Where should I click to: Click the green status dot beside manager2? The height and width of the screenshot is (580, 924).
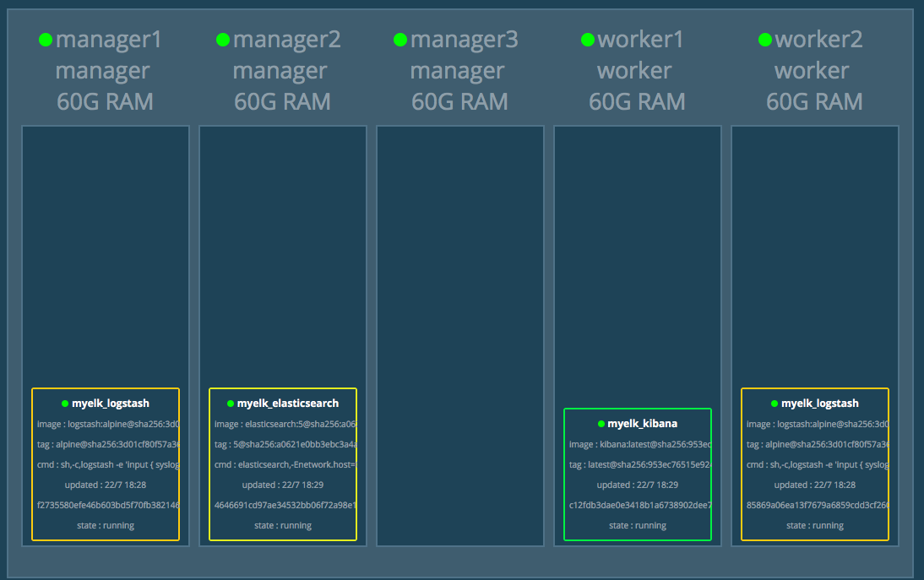223,40
